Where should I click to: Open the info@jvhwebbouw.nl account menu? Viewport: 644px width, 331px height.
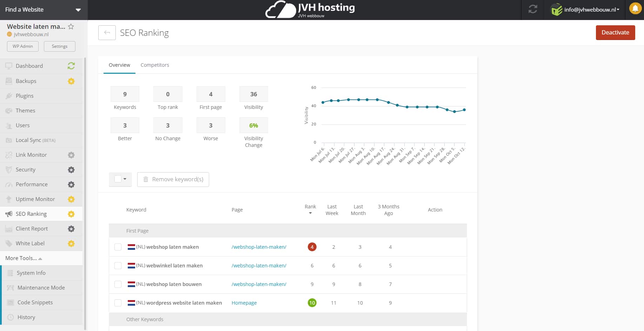tap(592, 10)
